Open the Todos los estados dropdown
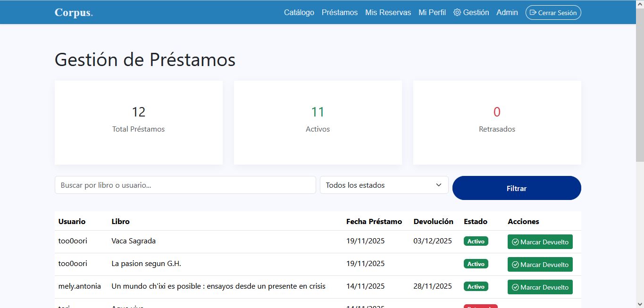Viewport: 644px width, 308px height. pyautogui.click(x=384, y=185)
